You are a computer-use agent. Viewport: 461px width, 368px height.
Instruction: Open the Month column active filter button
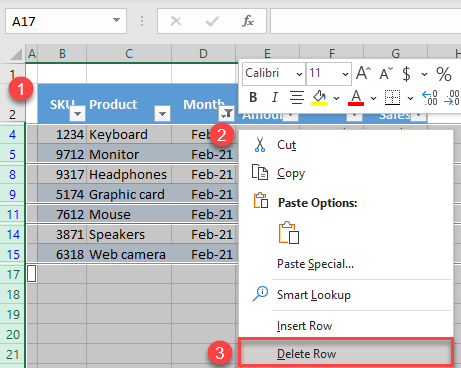coord(227,114)
